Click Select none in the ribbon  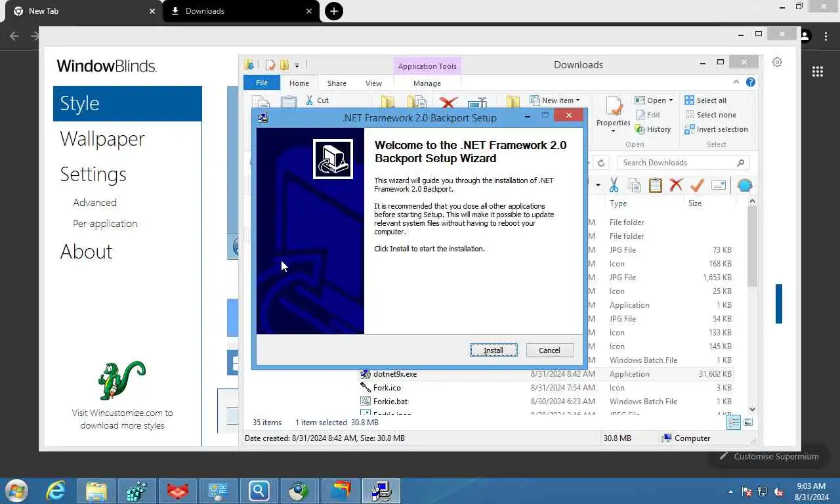[x=710, y=115]
